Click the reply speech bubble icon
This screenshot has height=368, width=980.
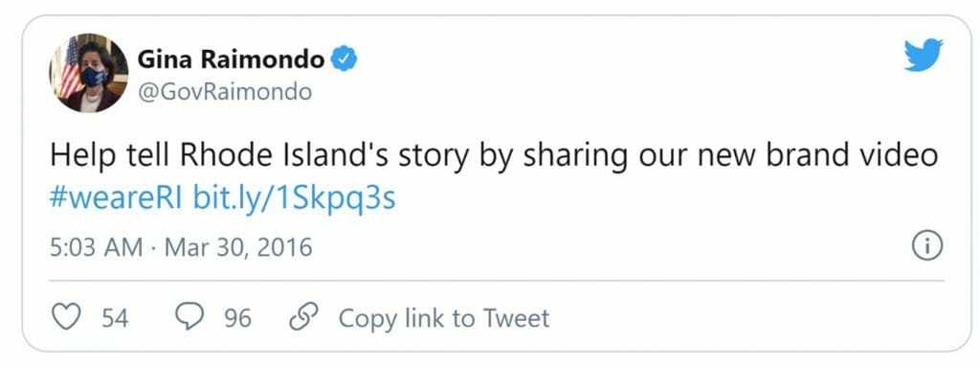(x=189, y=317)
